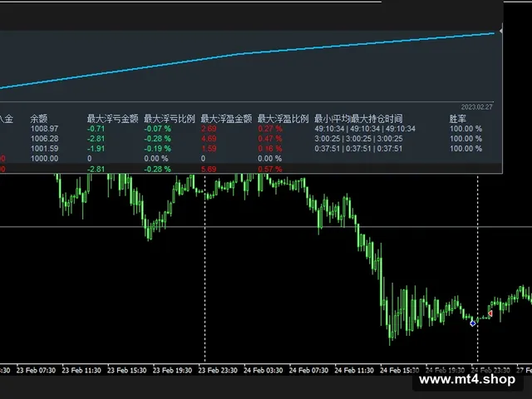Click 100.00 % win rate in 1008.97 row
The image size is (532, 399).
(465, 129)
